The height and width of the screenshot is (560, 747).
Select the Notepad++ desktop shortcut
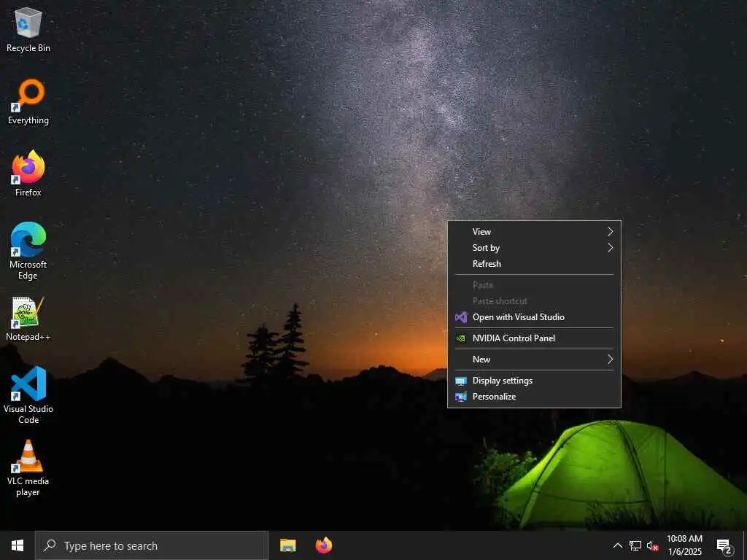coord(28,319)
